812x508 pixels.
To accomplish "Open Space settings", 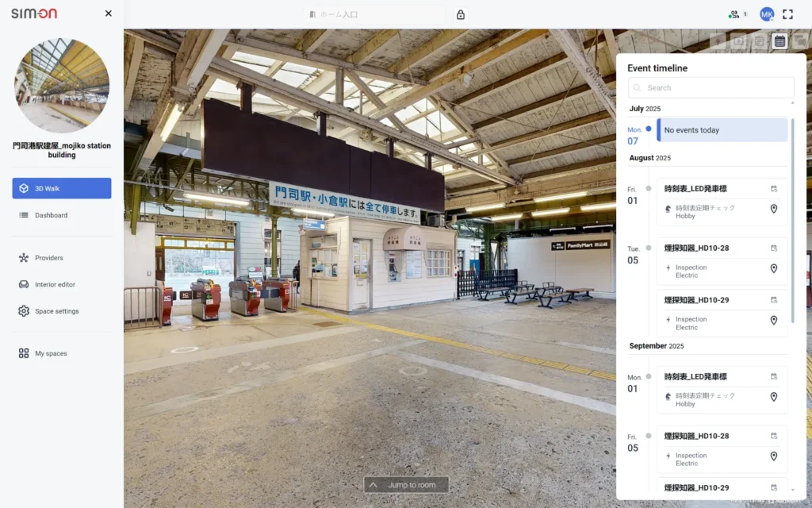I will [x=56, y=311].
